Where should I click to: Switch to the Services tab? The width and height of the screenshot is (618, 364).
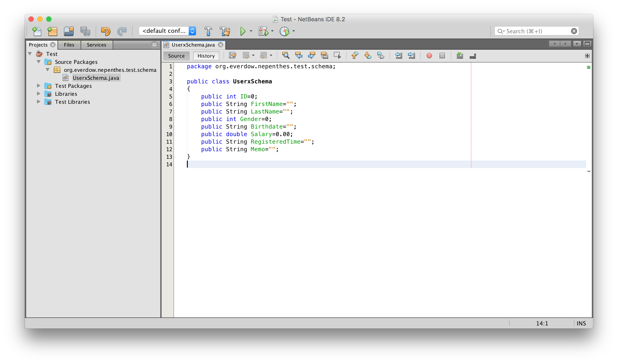[97, 45]
